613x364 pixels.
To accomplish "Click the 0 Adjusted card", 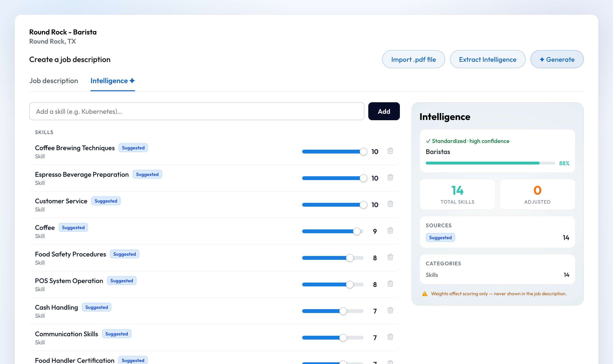I will [x=537, y=194].
